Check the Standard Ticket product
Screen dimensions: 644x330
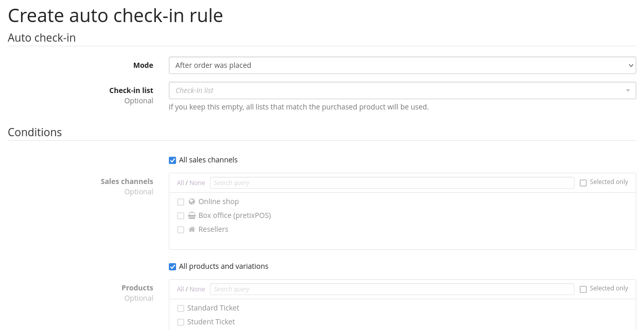[181, 308]
